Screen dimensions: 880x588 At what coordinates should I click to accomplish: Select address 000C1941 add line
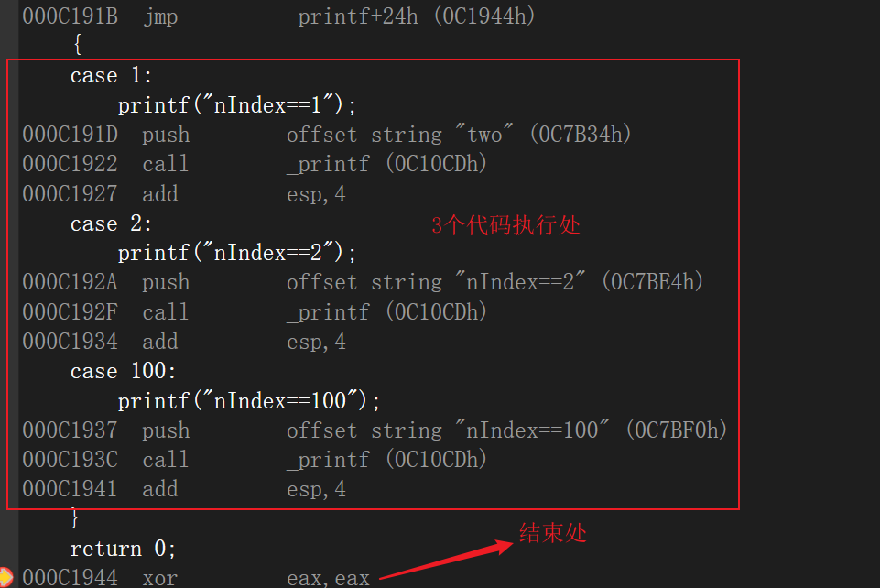[184, 489]
